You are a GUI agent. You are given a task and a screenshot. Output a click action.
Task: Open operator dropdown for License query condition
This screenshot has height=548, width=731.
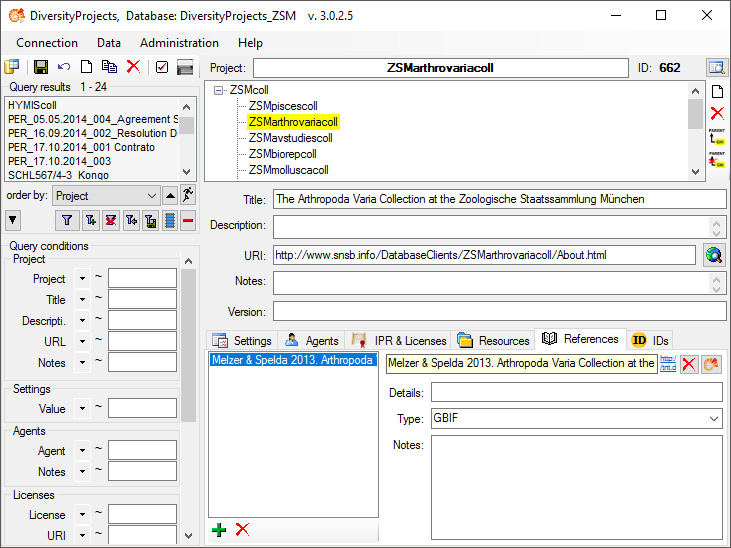tap(83, 514)
